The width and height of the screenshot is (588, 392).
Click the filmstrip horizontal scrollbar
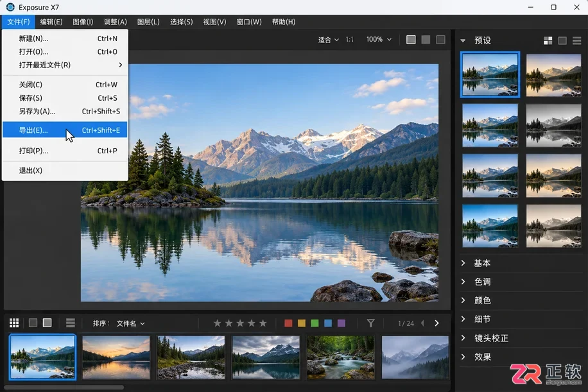pos(64,387)
